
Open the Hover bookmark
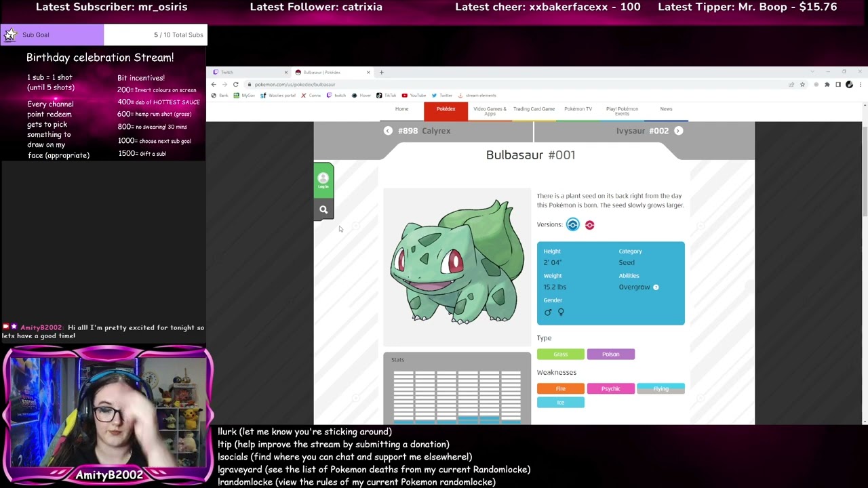(x=361, y=96)
